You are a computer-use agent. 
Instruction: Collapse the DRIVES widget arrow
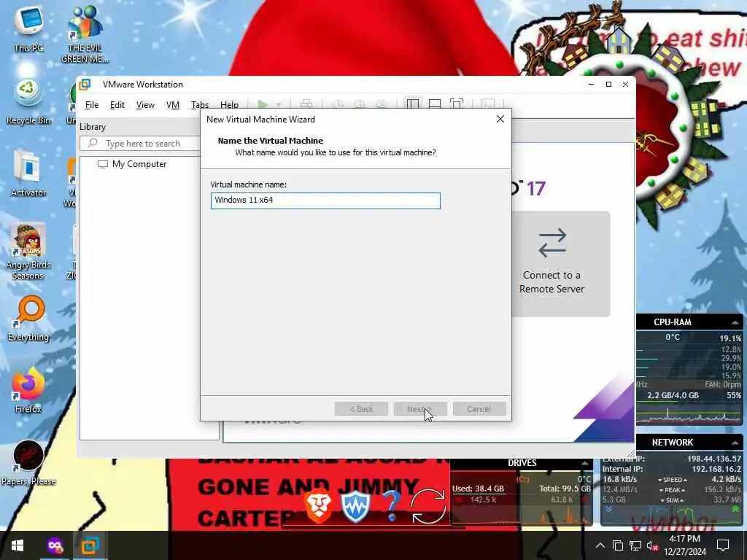pos(584,463)
